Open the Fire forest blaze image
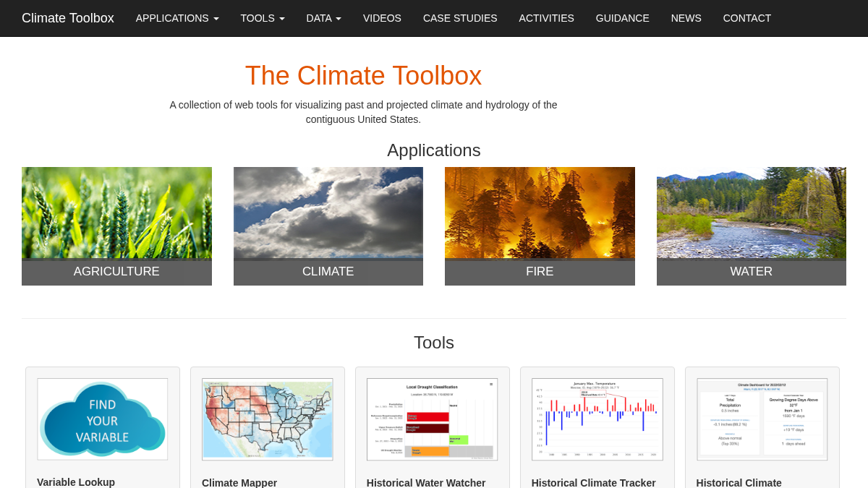This screenshot has height=488, width=868. pyautogui.click(x=540, y=213)
